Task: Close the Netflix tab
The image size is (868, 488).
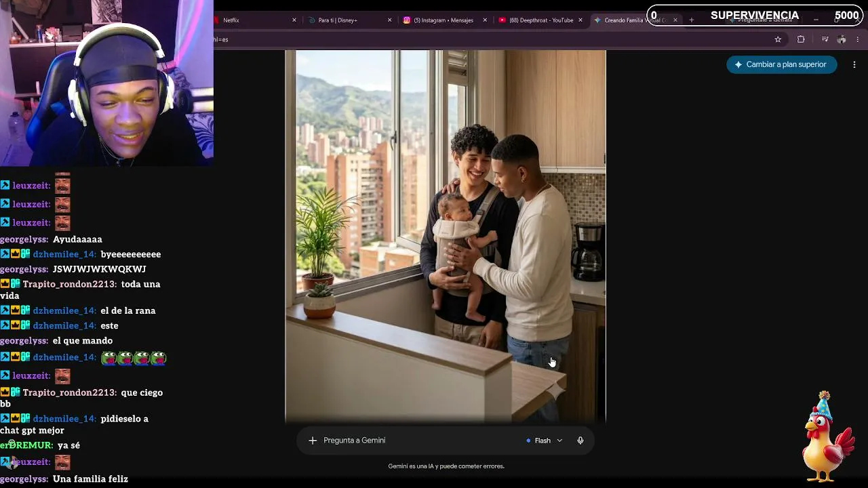Action: (294, 20)
